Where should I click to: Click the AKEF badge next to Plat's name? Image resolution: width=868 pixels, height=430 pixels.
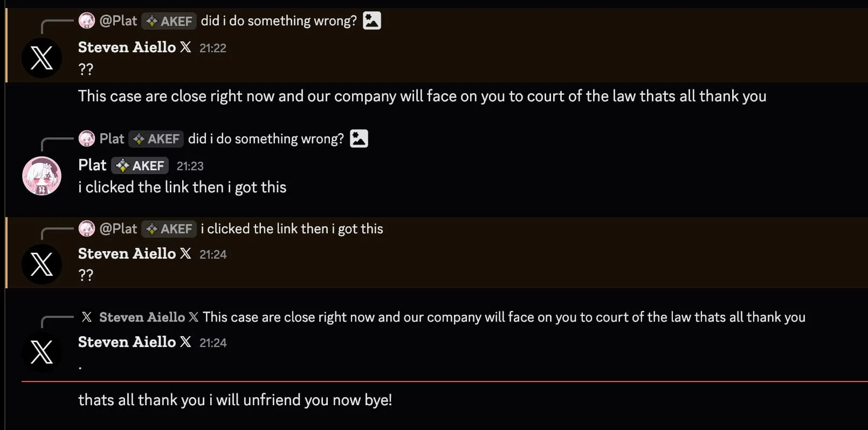click(x=140, y=165)
